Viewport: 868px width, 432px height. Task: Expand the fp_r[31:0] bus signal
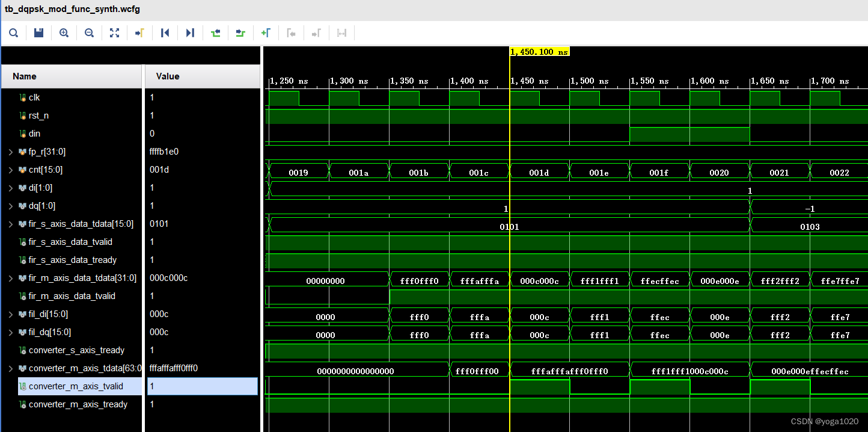click(10, 152)
